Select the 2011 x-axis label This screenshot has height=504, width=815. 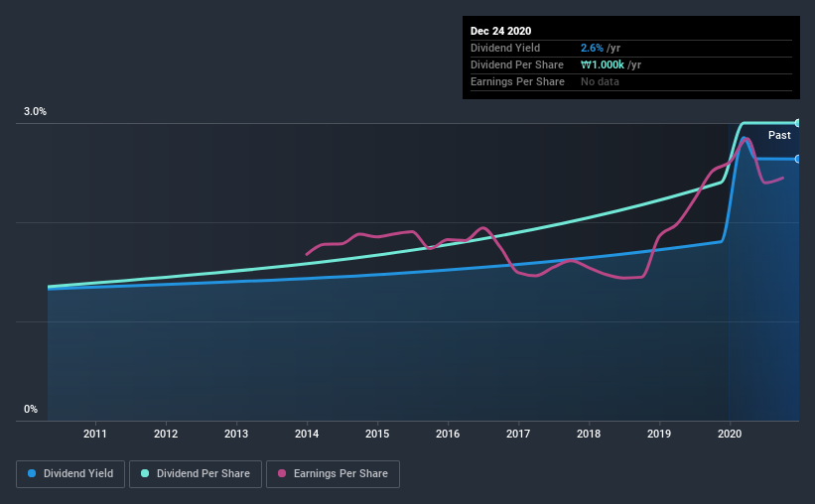click(95, 434)
